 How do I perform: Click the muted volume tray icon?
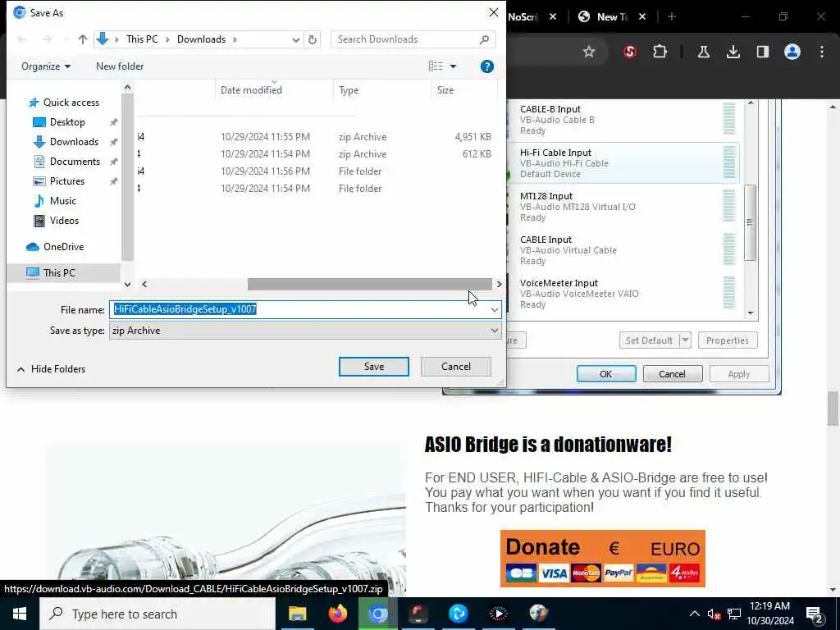[714, 614]
